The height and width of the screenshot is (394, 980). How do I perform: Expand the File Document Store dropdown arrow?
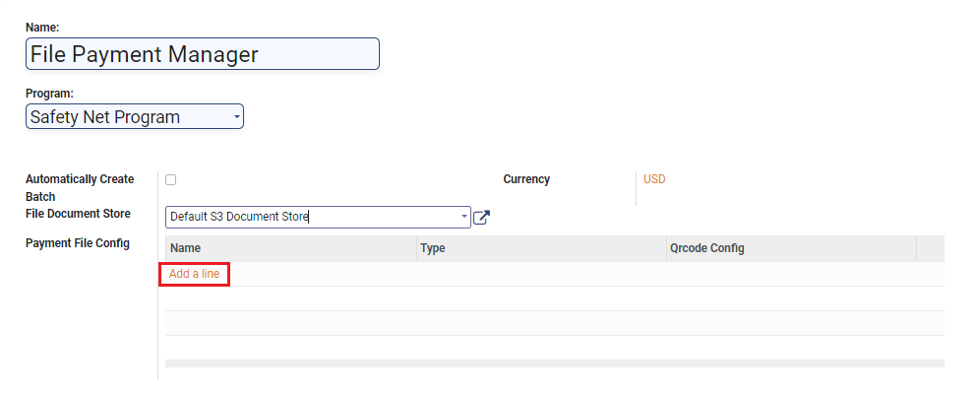(464, 217)
